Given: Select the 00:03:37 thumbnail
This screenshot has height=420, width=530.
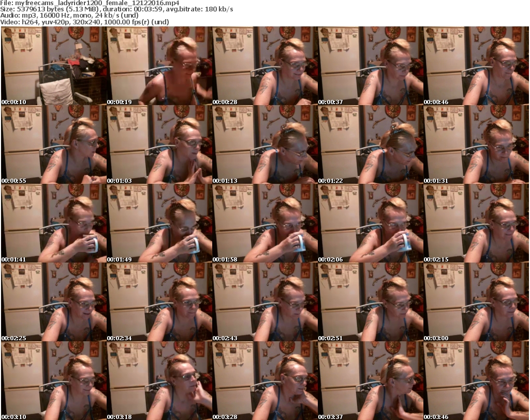Looking at the screenshot, I should pyautogui.click(x=370, y=381).
